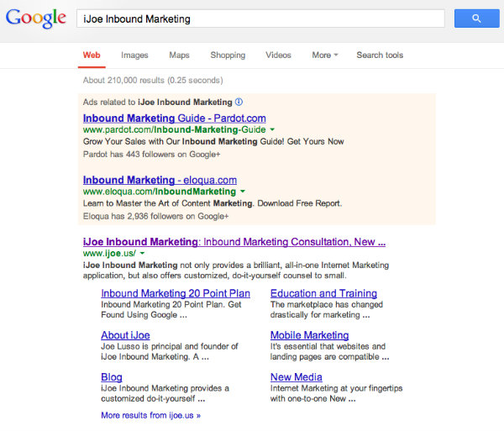Click 'Internet Marketing at your fingertips' snippet

[337, 393]
